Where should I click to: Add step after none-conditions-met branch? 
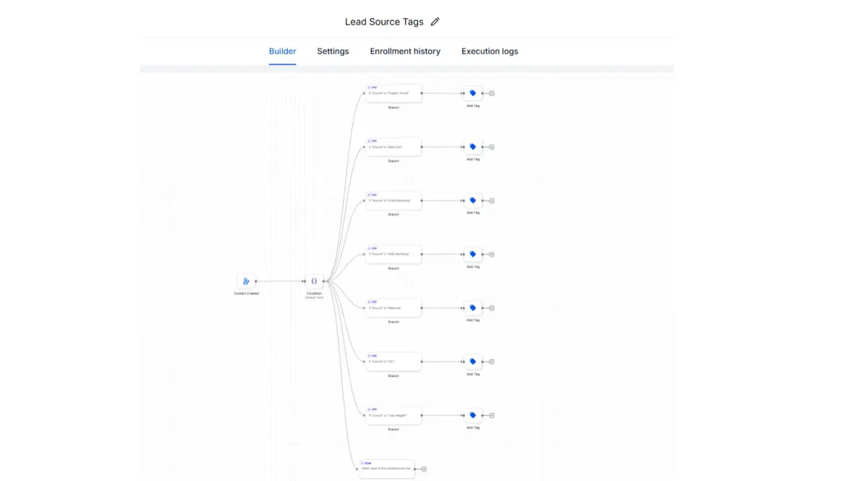(424, 469)
